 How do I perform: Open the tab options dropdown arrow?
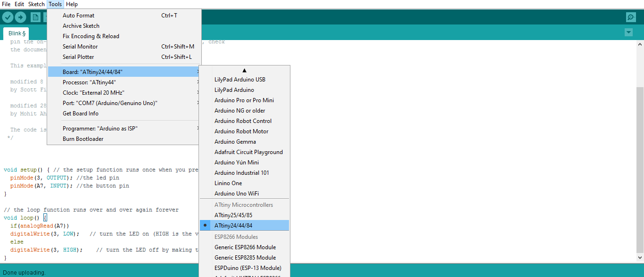point(628,33)
